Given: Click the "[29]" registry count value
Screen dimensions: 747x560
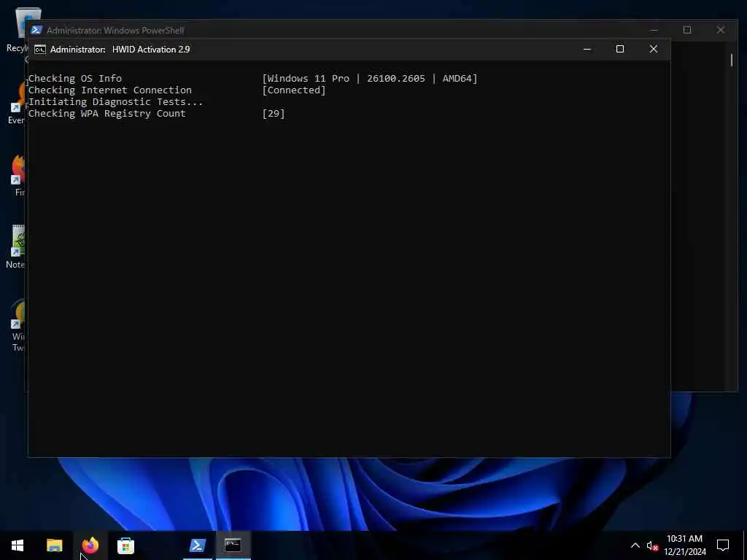Looking at the screenshot, I should tap(274, 113).
